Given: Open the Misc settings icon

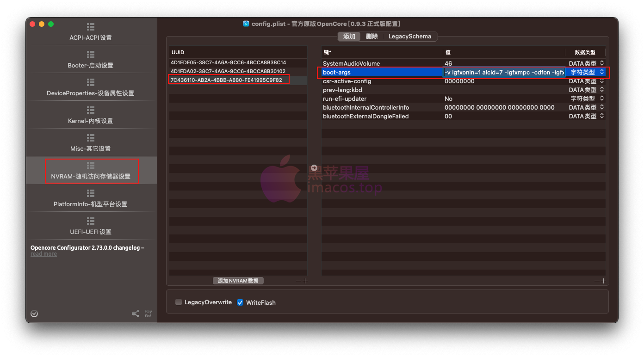Looking at the screenshot, I should (91, 138).
